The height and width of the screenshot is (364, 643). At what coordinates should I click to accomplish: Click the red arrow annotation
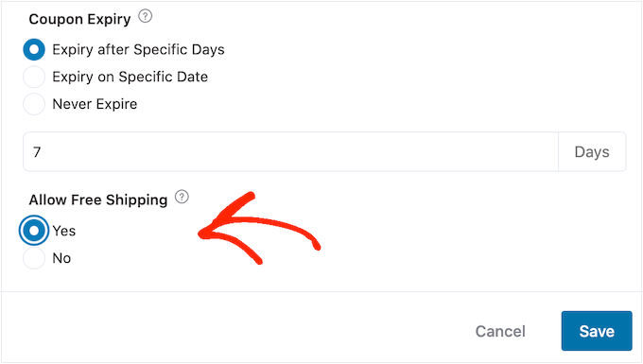point(259,228)
